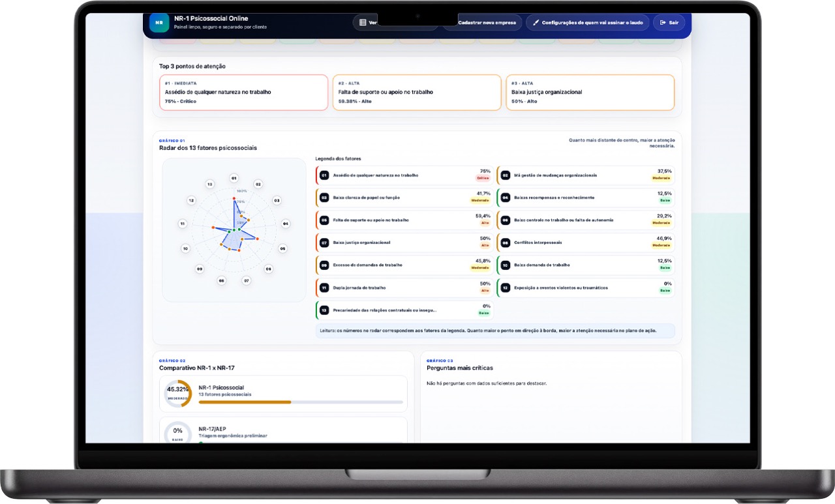The height and width of the screenshot is (504, 835).
Task: Click the Crítico tag on Assédio factor
Action: (x=483, y=178)
